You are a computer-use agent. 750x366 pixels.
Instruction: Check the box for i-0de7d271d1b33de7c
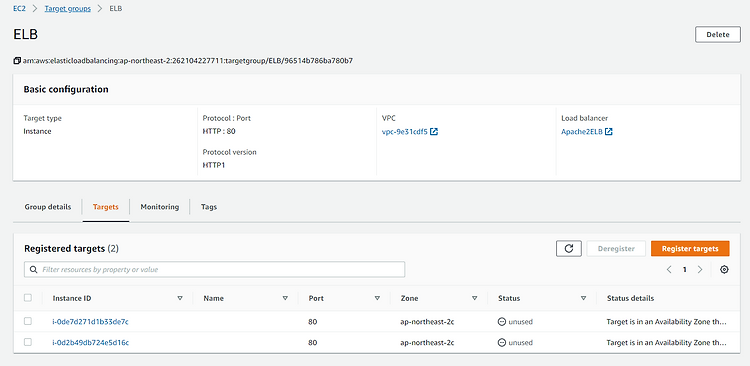coord(28,322)
